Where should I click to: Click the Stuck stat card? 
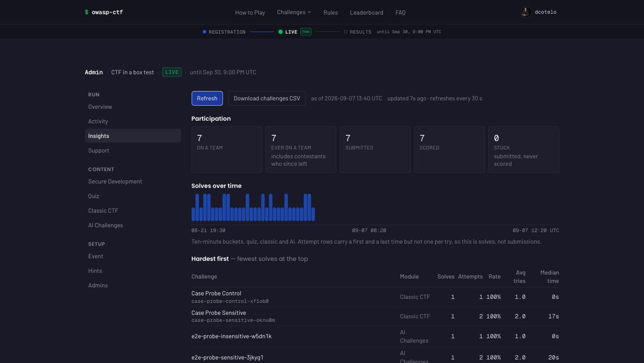524,149
